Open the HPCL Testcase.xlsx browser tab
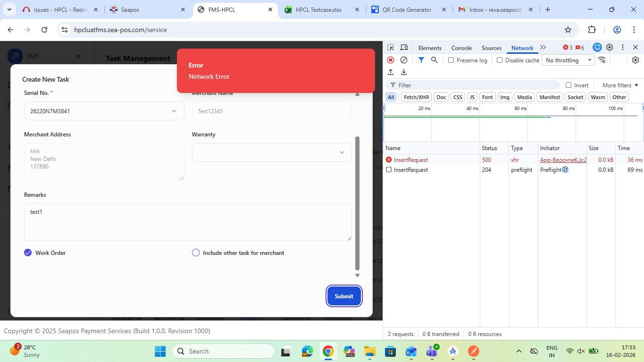Image resolution: width=644 pixels, height=362 pixels. click(x=318, y=9)
